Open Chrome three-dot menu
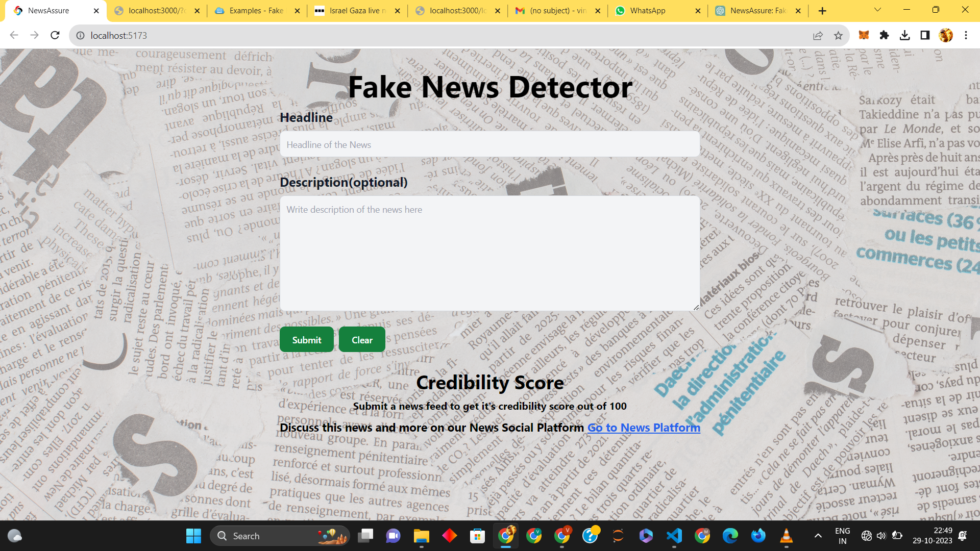This screenshot has height=551, width=980. [x=966, y=35]
